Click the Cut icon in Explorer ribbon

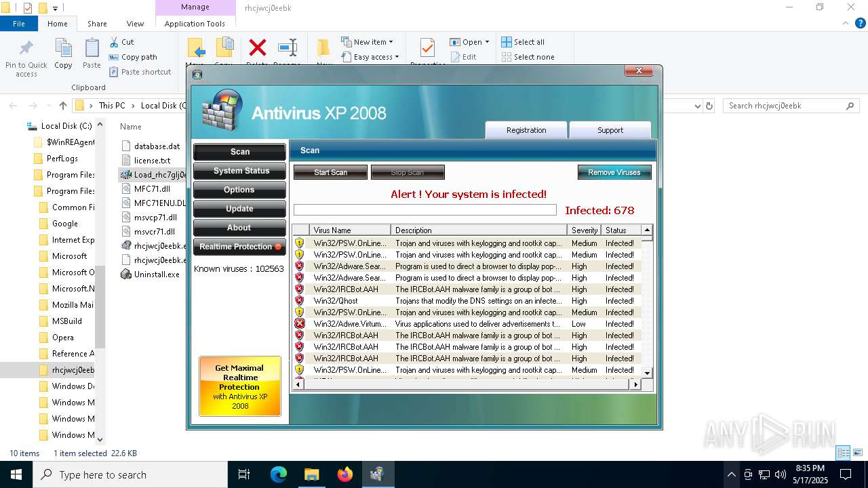click(114, 42)
